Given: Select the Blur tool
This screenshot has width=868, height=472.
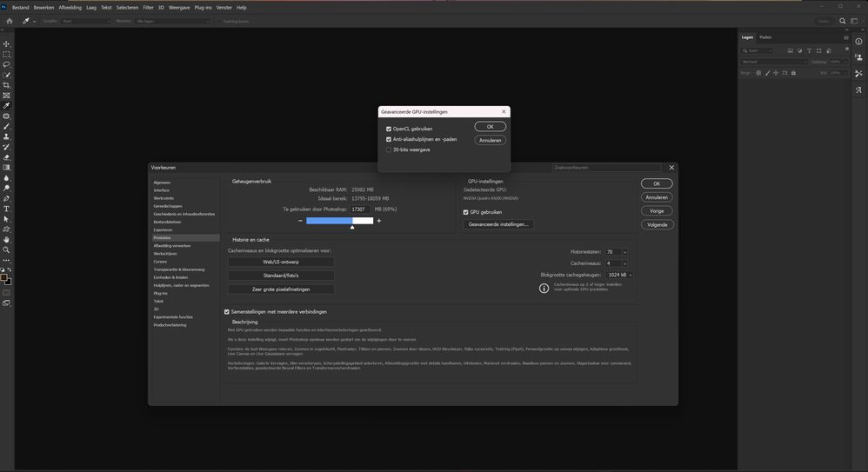Looking at the screenshot, I should (x=6, y=178).
